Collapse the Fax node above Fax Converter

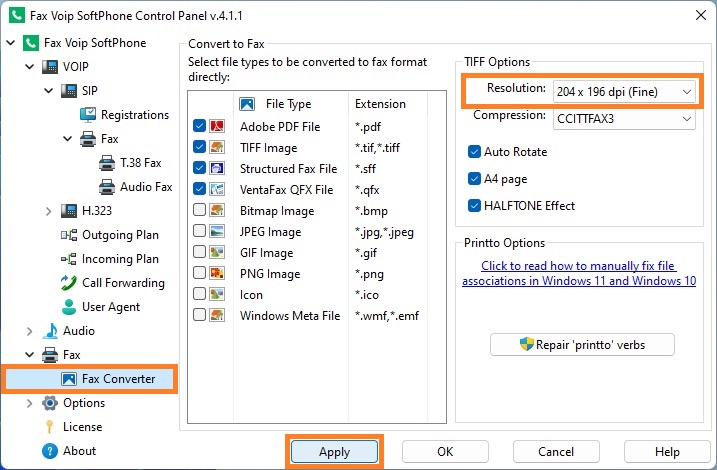click(x=30, y=355)
